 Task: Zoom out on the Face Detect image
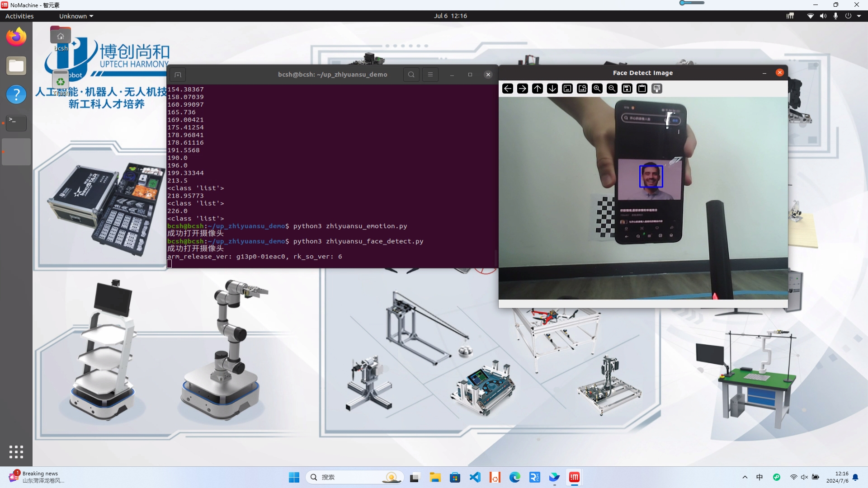click(612, 89)
